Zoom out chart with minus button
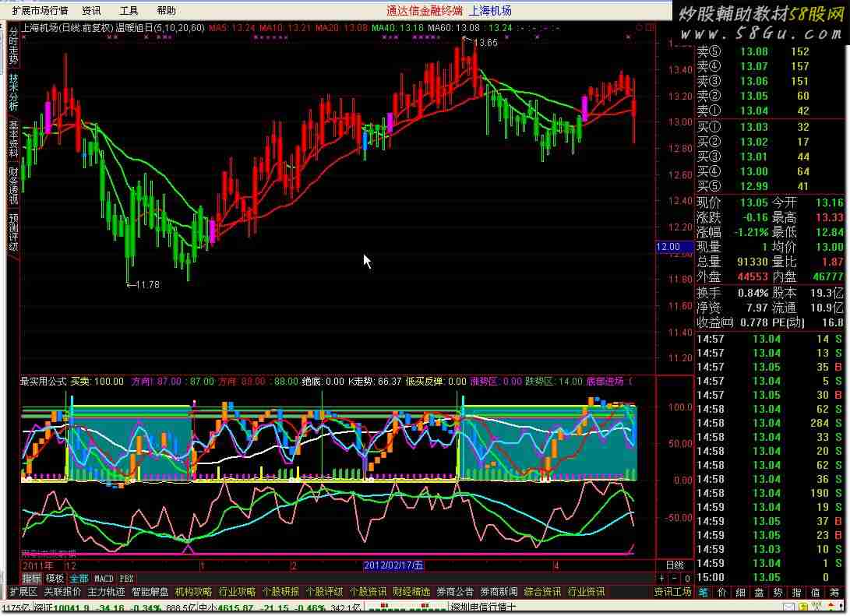Screen dimensions: 850x616 point(675,579)
